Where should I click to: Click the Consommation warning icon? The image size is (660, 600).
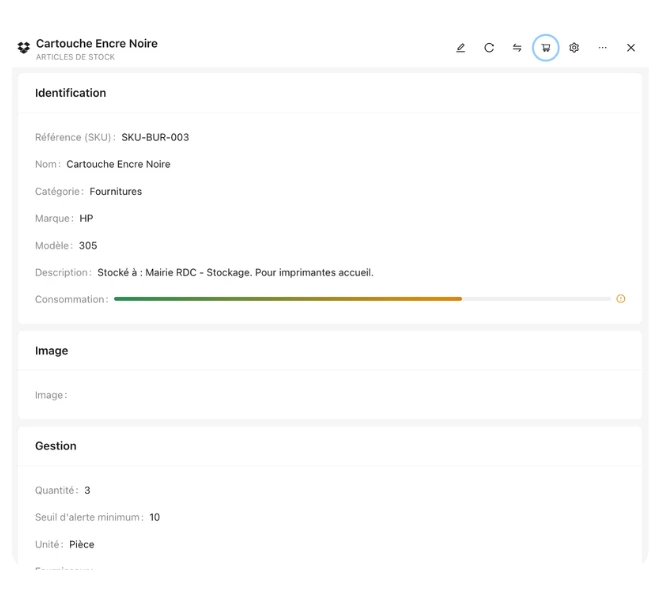tap(620, 299)
